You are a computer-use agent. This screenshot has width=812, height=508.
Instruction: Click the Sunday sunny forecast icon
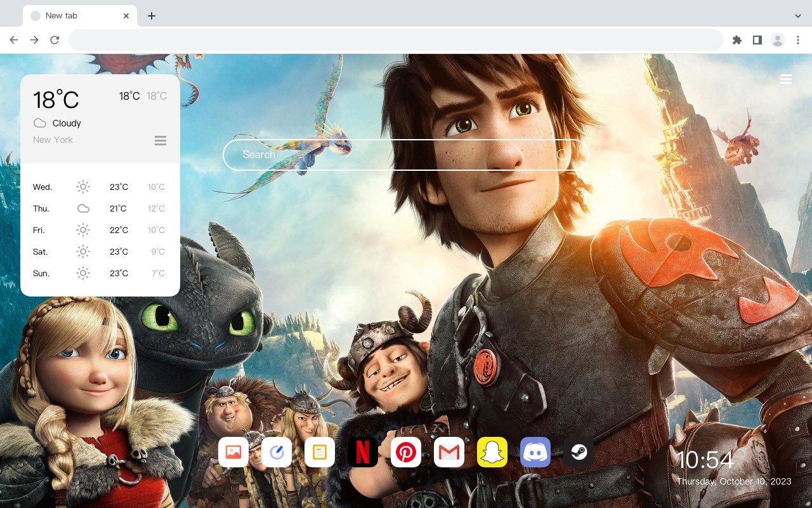tap(83, 273)
